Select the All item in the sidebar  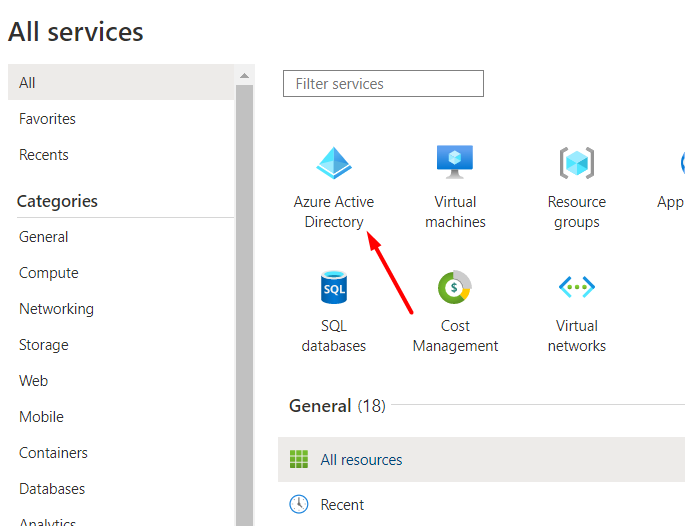coord(121,82)
